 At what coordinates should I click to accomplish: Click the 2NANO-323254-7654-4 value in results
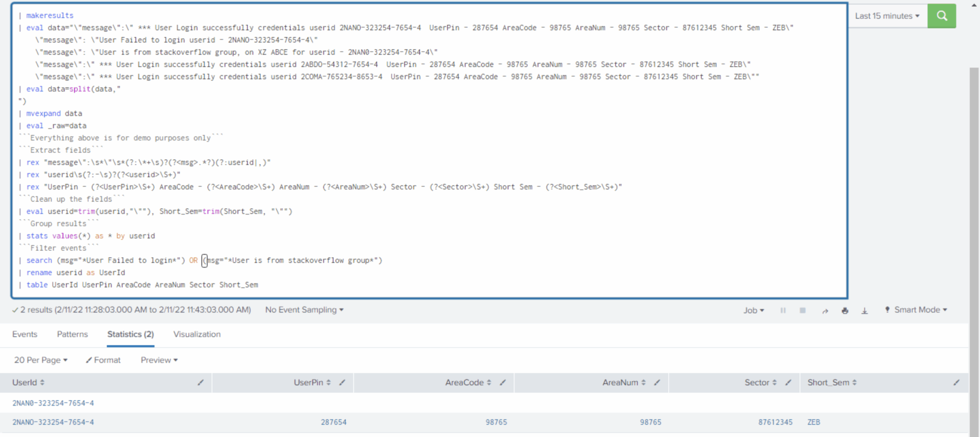pos(53,422)
